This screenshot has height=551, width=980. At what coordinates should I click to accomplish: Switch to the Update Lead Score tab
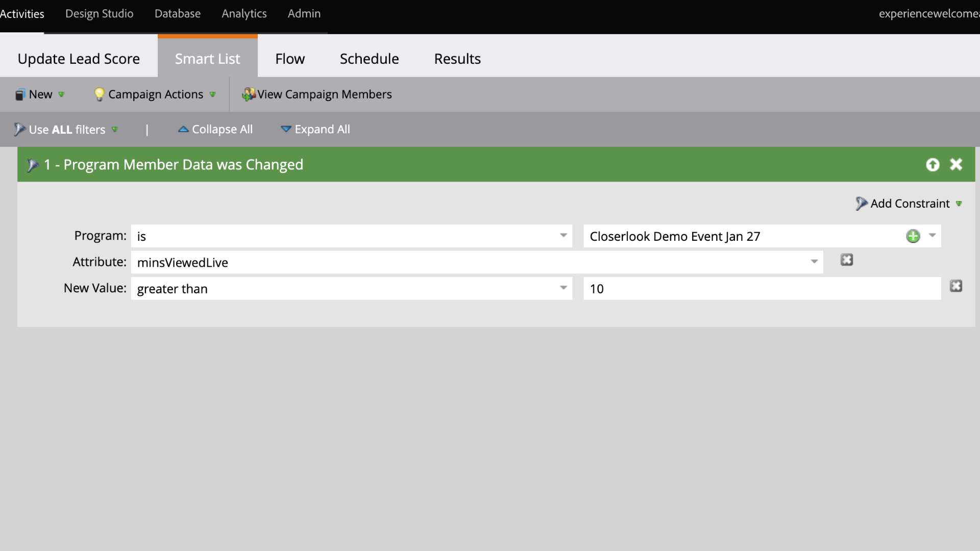[x=79, y=59]
